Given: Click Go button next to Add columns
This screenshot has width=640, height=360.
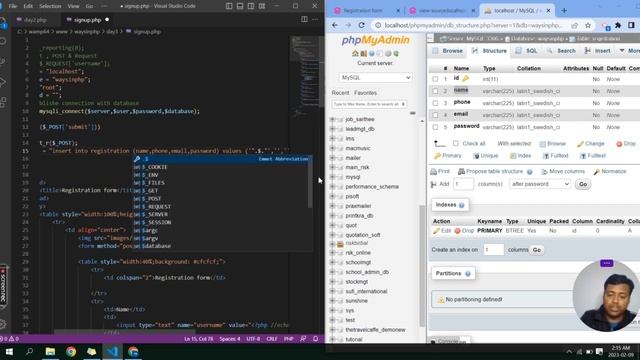Looking at the screenshot, I should (x=583, y=184).
